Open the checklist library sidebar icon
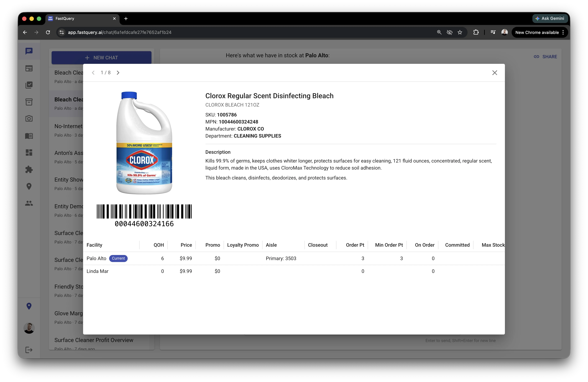The image size is (588, 382). [x=29, y=85]
